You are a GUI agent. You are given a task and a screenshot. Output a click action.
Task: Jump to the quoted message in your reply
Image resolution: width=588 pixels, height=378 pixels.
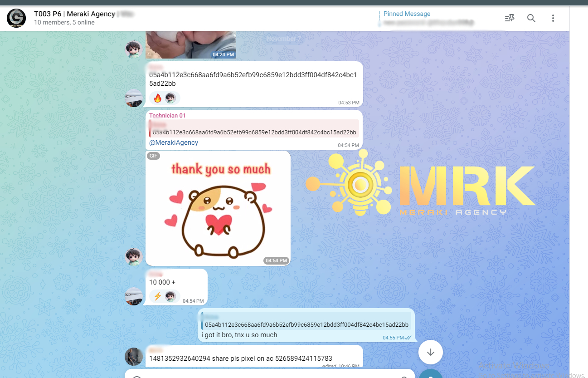(306, 321)
